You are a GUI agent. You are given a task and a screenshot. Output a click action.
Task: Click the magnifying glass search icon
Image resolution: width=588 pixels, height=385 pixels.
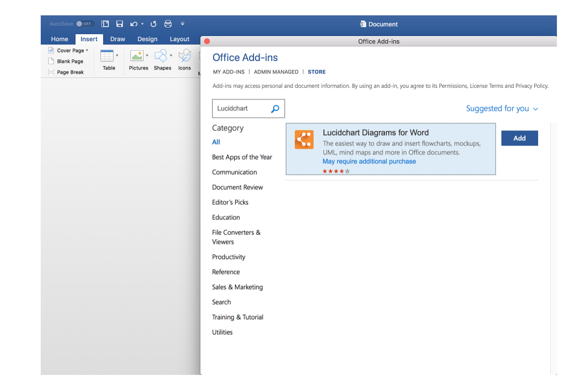pos(275,109)
